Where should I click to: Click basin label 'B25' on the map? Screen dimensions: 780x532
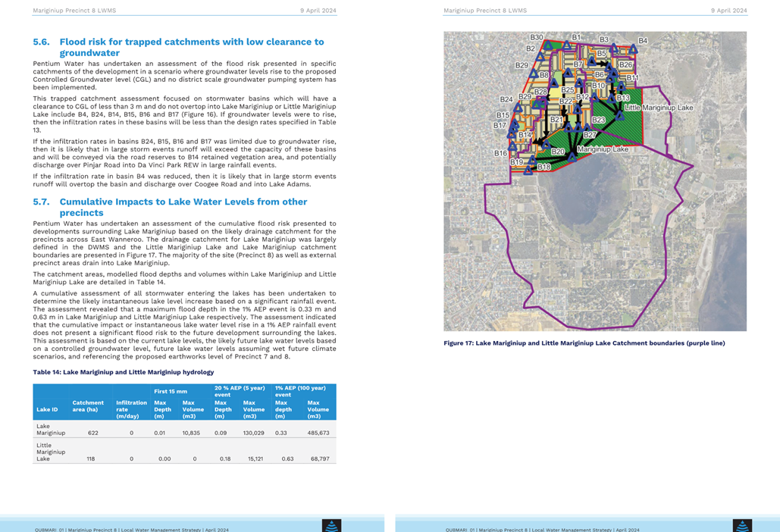point(568,90)
